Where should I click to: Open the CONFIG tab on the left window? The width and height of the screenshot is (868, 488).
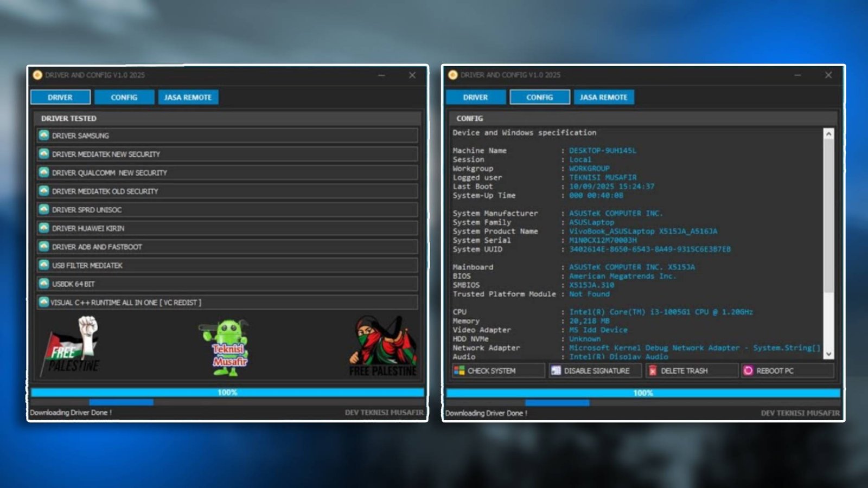(x=124, y=97)
